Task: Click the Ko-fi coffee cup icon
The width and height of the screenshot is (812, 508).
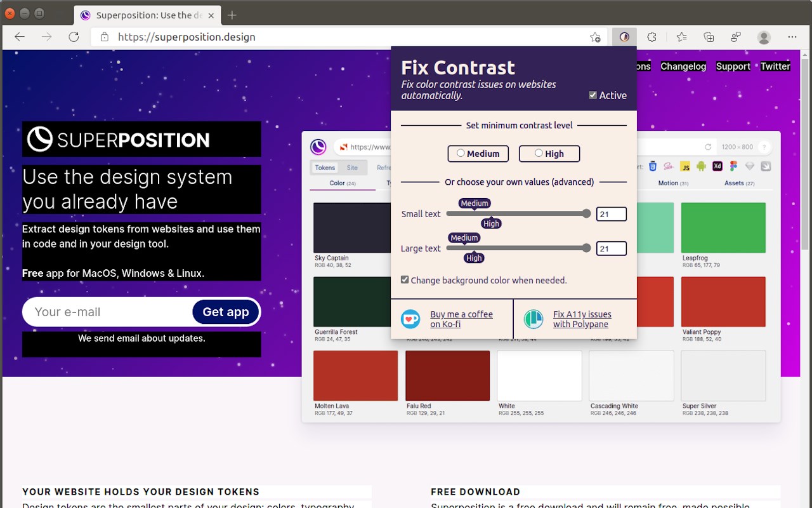Action: pos(410,319)
